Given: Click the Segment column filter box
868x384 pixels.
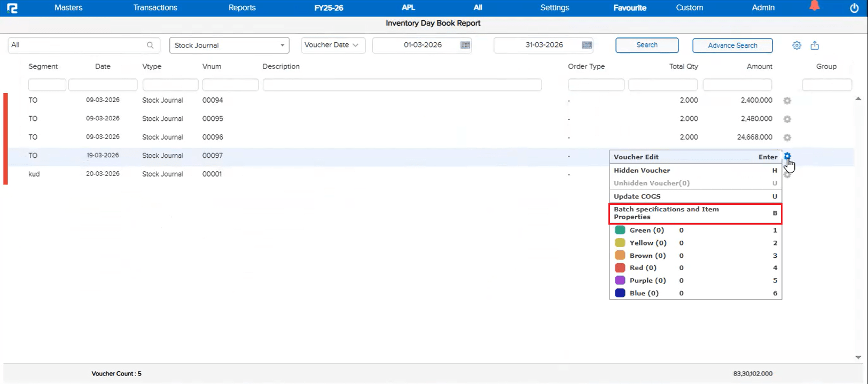Looking at the screenshot, I should (x=47, y=85).
